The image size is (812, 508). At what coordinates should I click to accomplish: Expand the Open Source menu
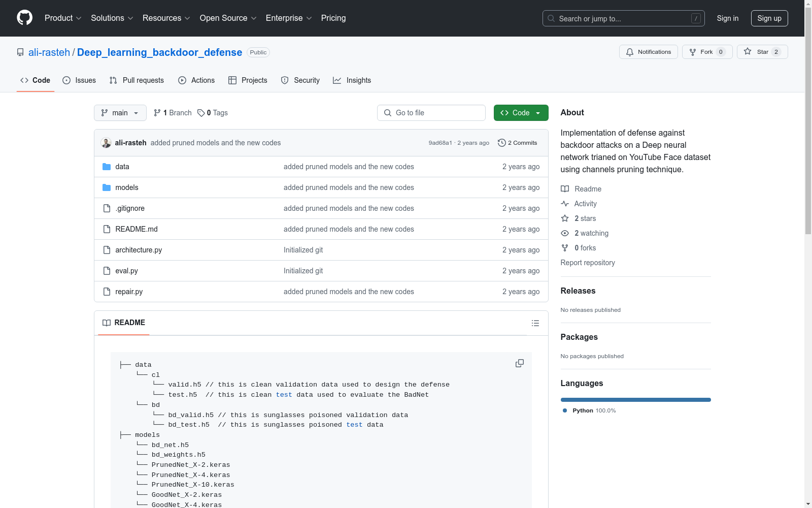tap(228, 18)
